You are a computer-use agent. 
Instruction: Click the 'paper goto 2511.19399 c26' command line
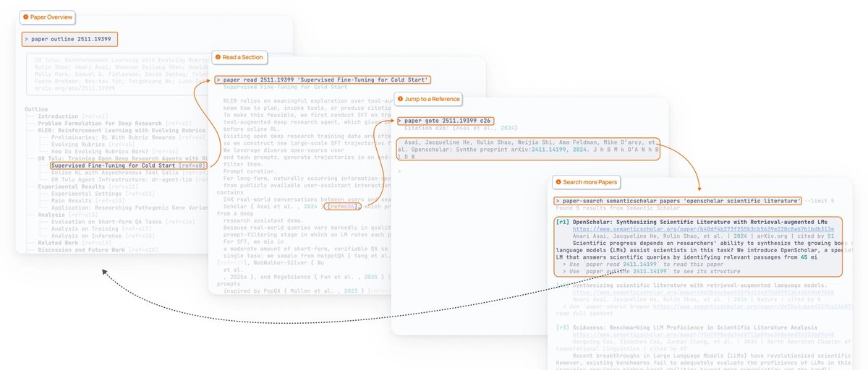(445, 121)
